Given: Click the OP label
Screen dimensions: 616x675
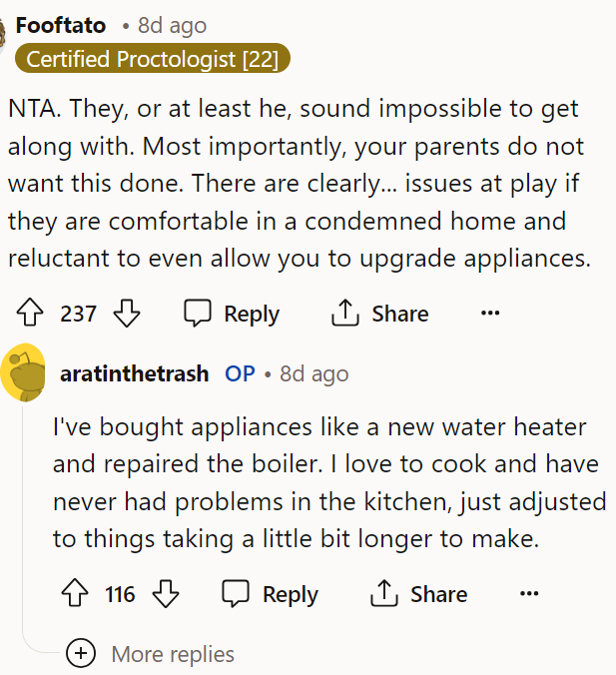Looking at the screenshot, I should click(240, 373).
